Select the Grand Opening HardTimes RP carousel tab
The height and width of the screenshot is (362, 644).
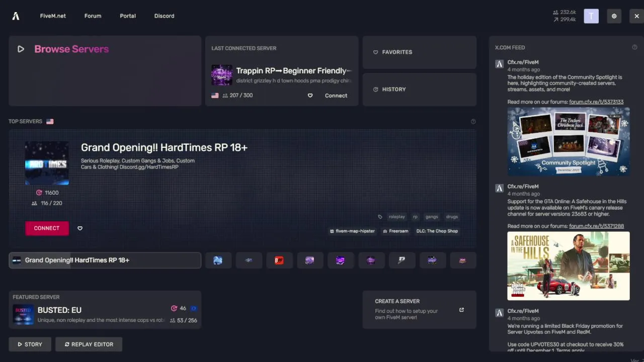point(105,260)
